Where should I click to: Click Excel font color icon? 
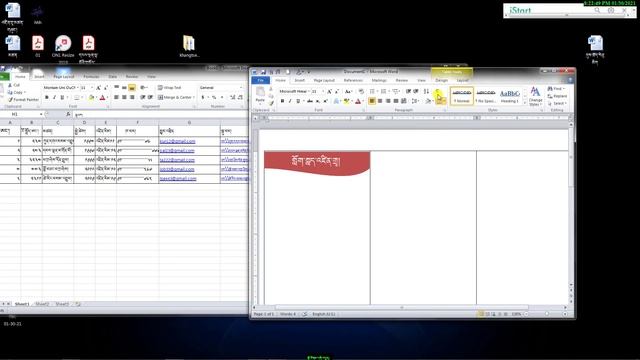click(102, 97)
